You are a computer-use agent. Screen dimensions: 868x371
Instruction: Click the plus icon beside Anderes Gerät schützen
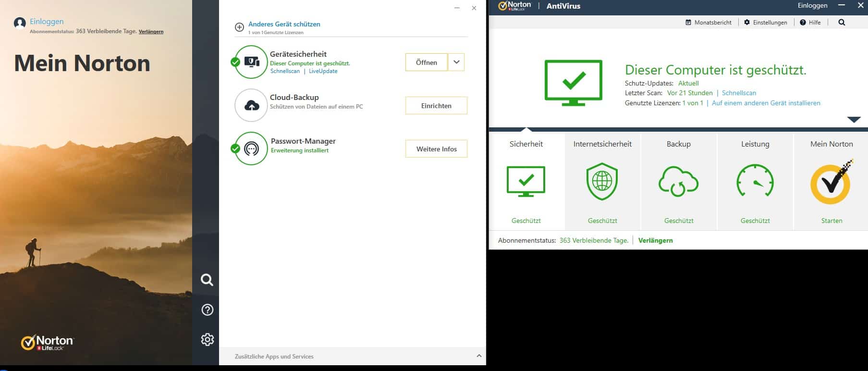coord(239,27)
